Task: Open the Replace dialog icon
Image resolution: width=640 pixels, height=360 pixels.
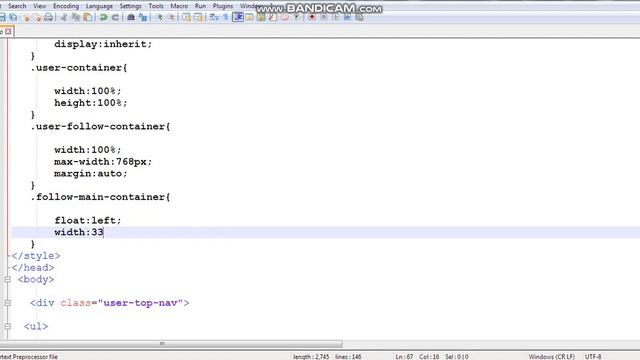Action: 143,17
